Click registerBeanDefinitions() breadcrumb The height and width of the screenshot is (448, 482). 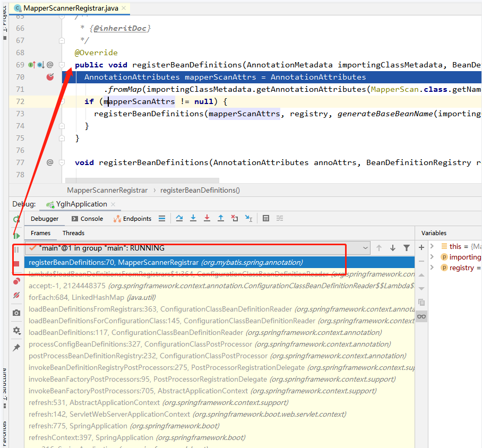(200, 191)
